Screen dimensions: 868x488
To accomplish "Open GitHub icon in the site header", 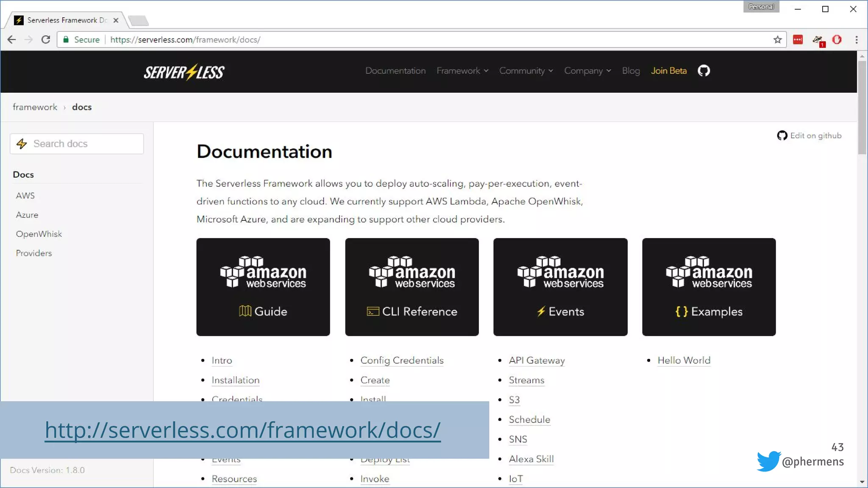I will coord(704,71).
